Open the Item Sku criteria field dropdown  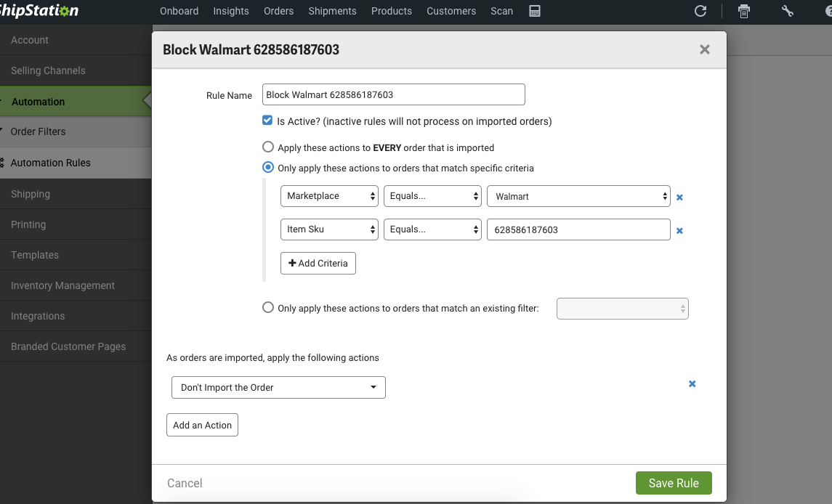(x=329, y=229)
